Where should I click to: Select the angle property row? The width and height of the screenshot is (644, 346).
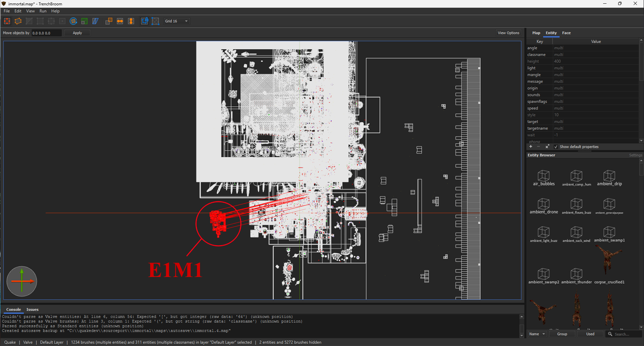(x=582, y=48)
